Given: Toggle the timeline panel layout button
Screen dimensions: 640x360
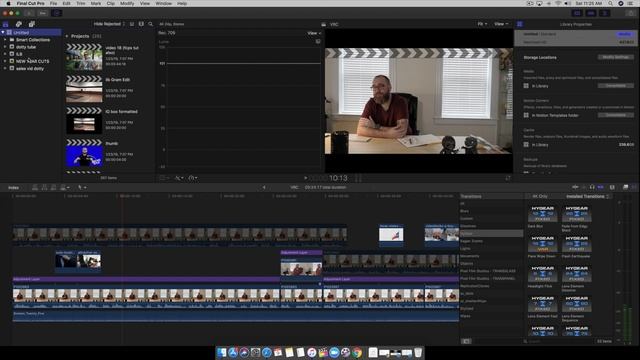Looking at the screenshot, I should point(591,13).
